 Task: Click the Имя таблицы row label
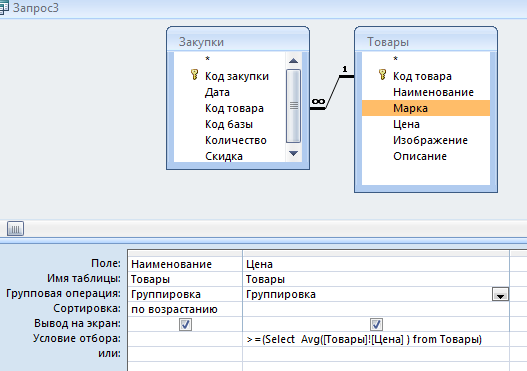(84, 278)
